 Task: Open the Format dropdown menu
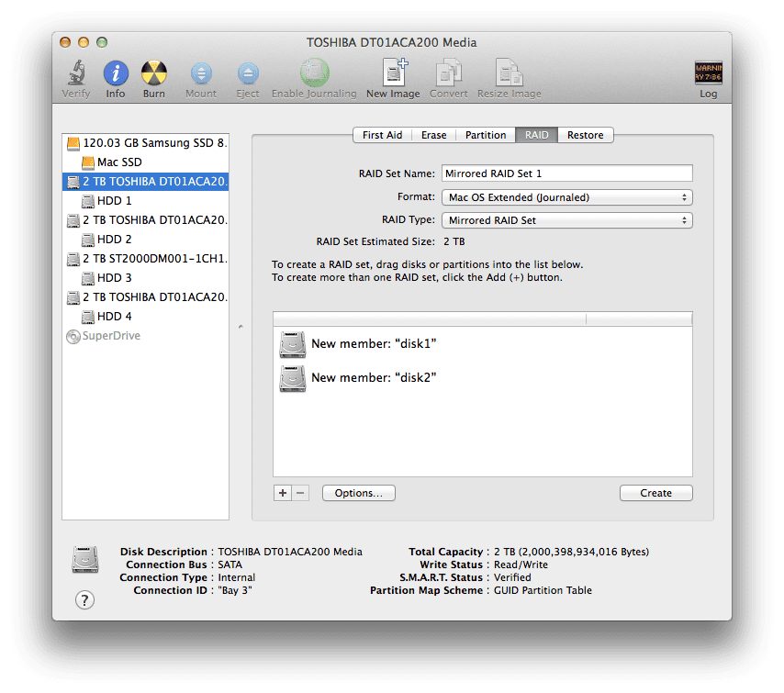[x=567, y=197]
